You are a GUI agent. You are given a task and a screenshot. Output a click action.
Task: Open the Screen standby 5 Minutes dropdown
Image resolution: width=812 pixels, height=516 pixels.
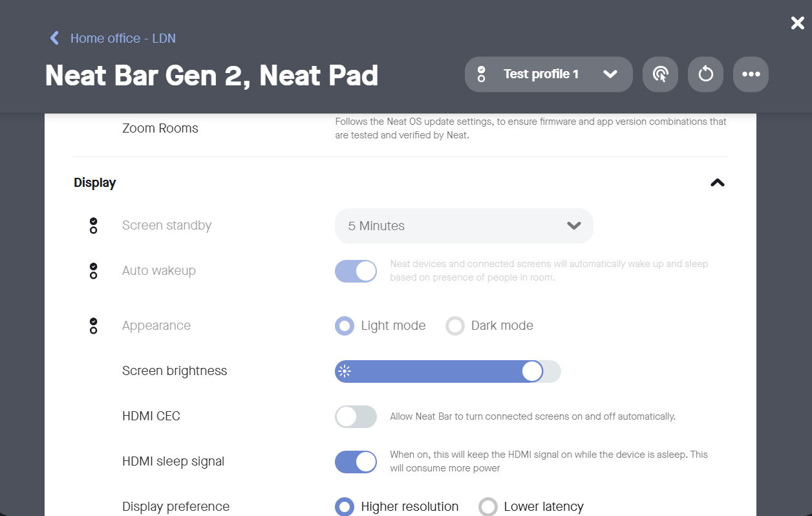pyautogui.click(x=464, y=226)
